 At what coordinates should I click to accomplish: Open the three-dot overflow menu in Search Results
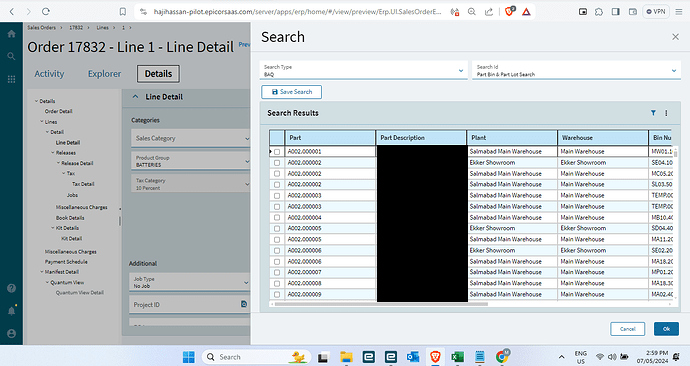(x=666, y=113)
